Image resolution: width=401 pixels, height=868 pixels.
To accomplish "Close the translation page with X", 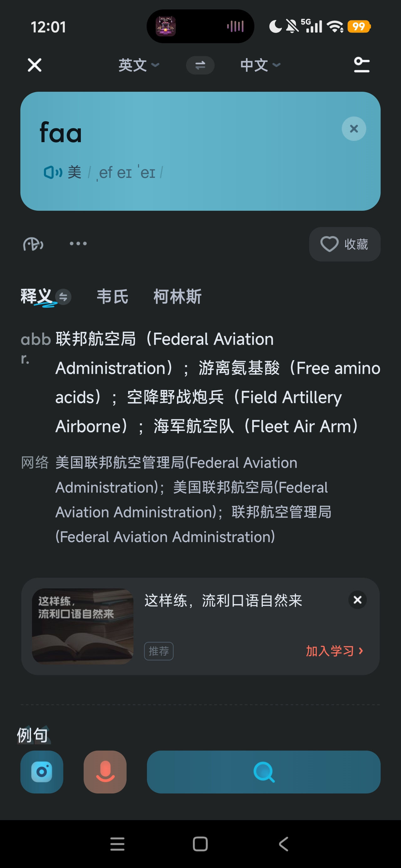I will tap(34, 65).
